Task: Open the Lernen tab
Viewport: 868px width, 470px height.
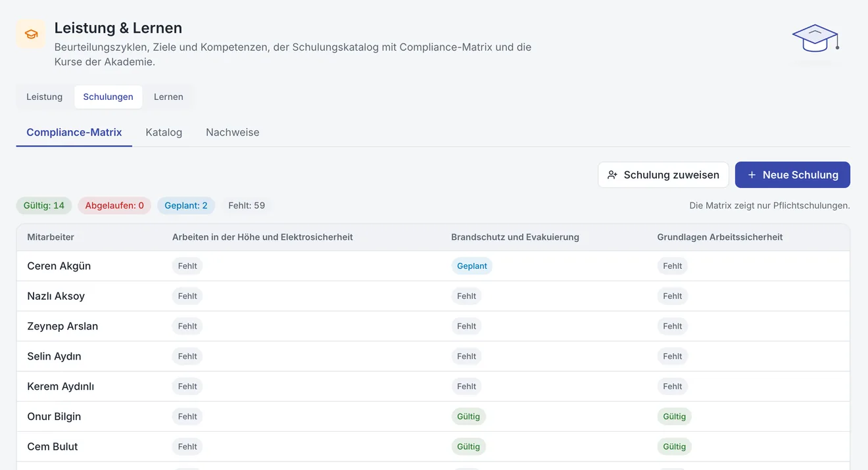Action: pos(168,97)
